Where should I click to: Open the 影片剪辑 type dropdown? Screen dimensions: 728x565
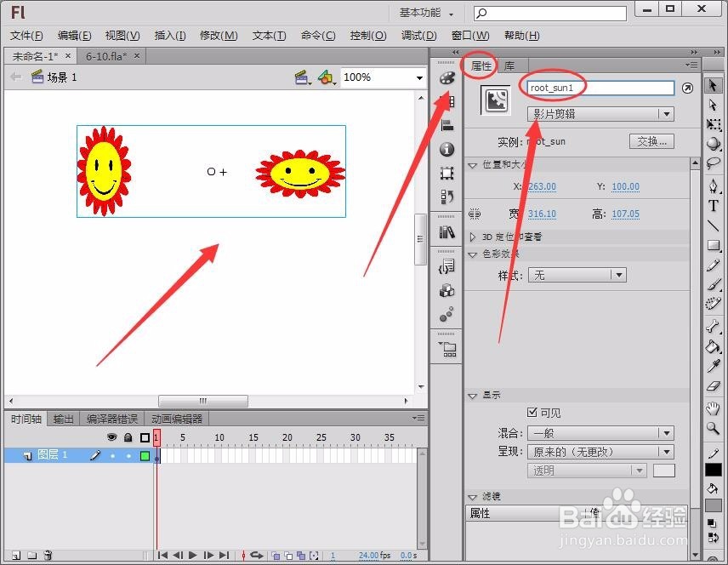click(600, 113)
